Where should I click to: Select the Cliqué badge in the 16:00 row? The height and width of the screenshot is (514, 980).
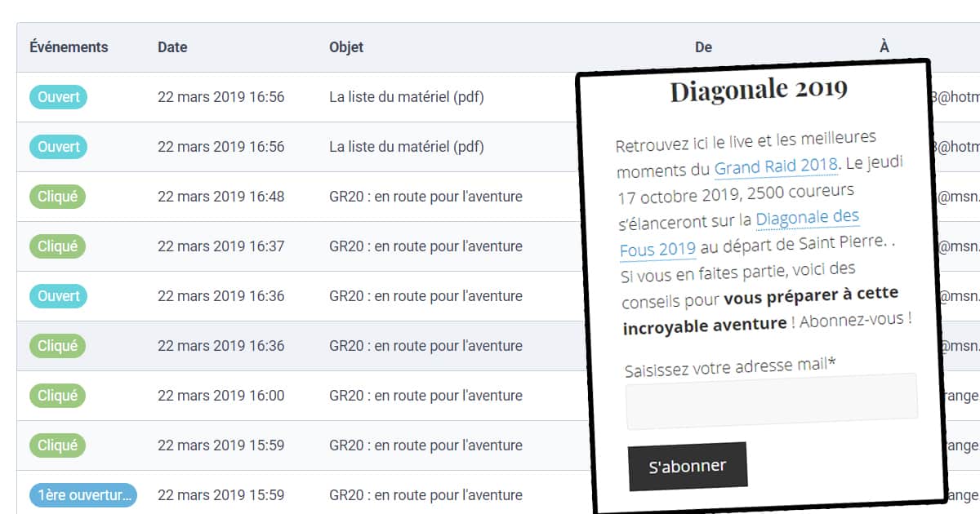pyautogui.click(x=57, y=396)
